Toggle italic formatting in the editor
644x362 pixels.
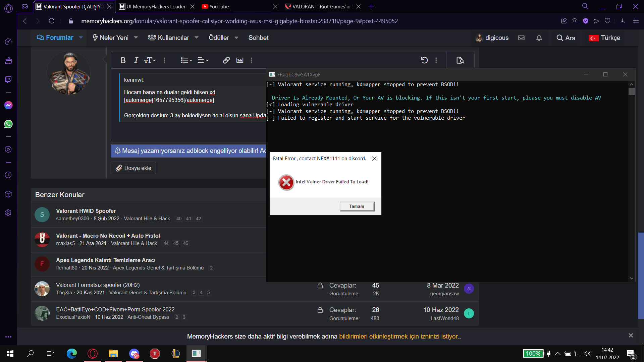136,60
